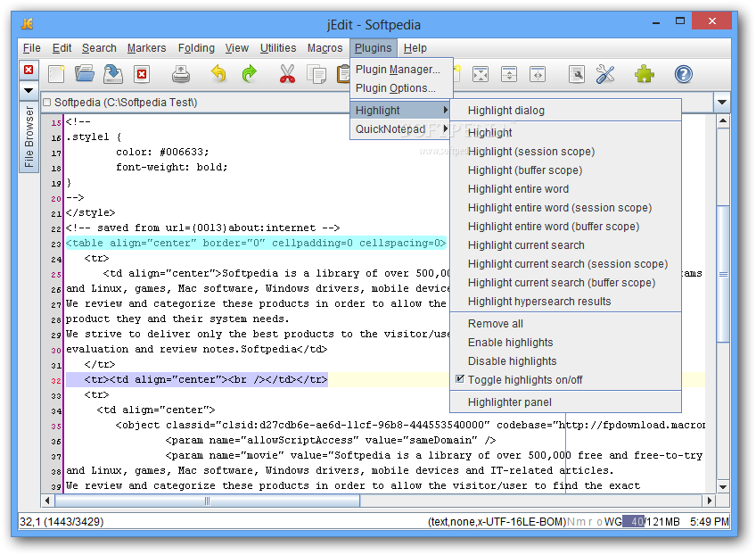Click the Print toolbar icon
The height and width of the screenshot is (555, 756).
181,74
